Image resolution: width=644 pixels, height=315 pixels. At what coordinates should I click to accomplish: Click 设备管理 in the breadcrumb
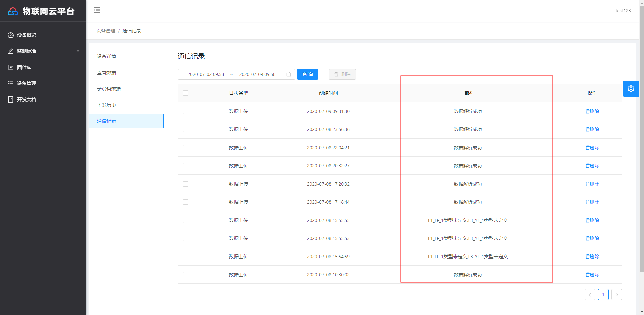coord(106,31)
